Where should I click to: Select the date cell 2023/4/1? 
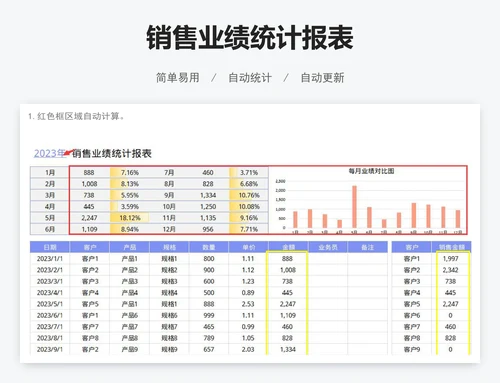(50, 293)
